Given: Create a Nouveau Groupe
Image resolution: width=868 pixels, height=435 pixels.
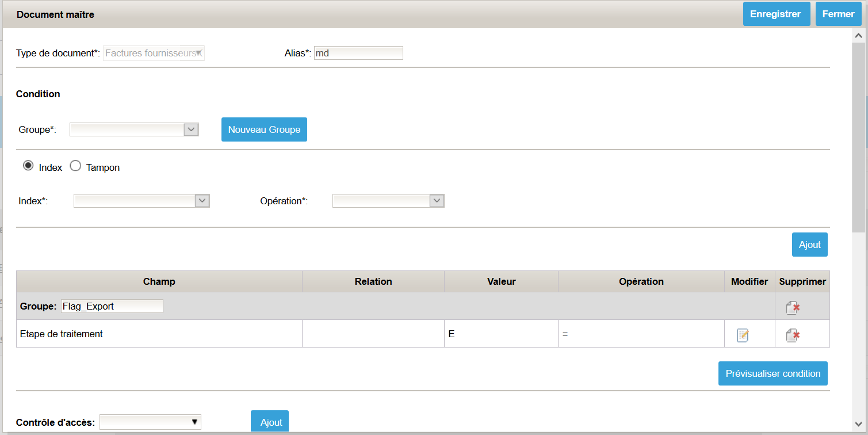Looking at the screenshot, I should point(264,129).
